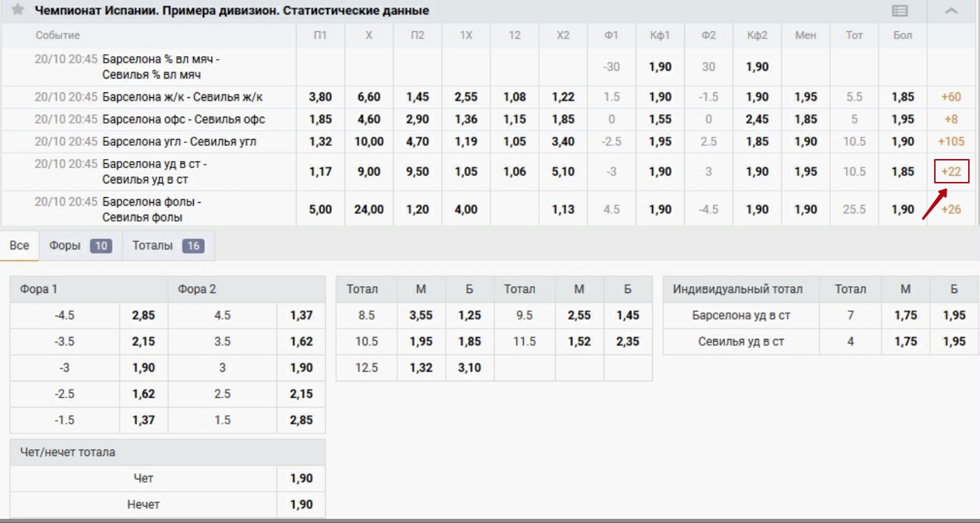Select Барселона уд в ст over 1,95
This screenshot has height=523, width=980.
(x=954, y=315)
